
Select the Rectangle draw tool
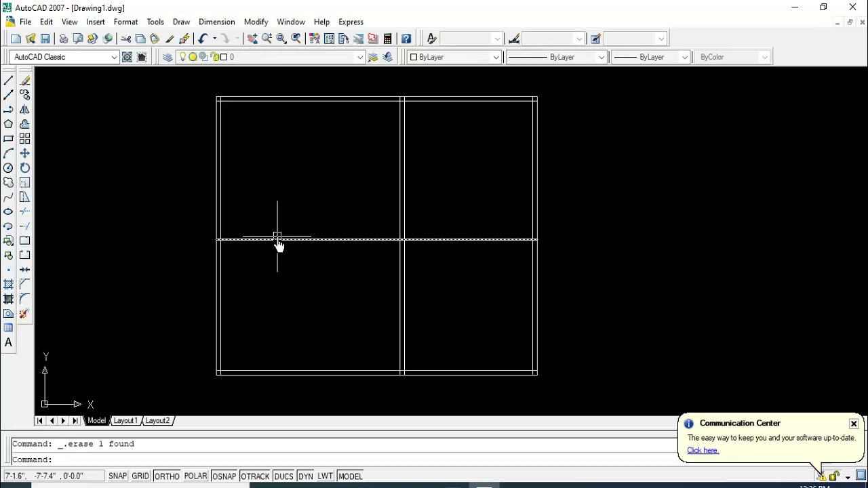pyautogui.click(x=8, y=139)
